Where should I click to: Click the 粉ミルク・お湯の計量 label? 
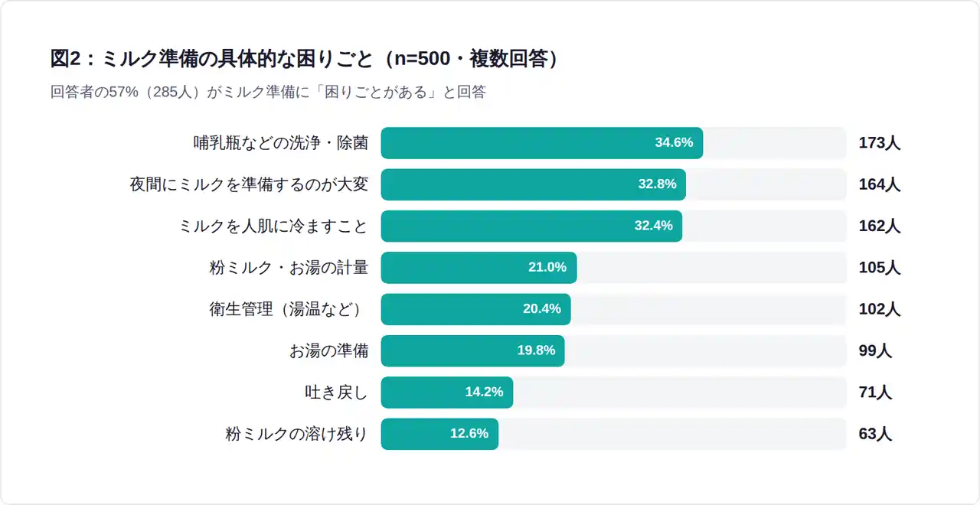[289, 268]
